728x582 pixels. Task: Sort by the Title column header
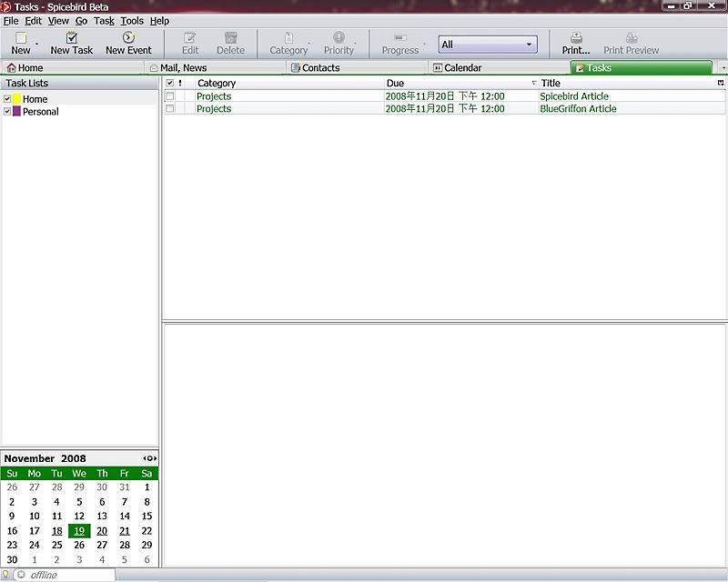[627, 83]
